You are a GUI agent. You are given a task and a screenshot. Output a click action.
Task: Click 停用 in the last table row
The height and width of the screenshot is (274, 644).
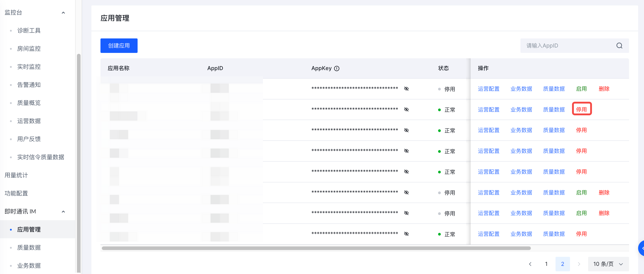[581, 234]
